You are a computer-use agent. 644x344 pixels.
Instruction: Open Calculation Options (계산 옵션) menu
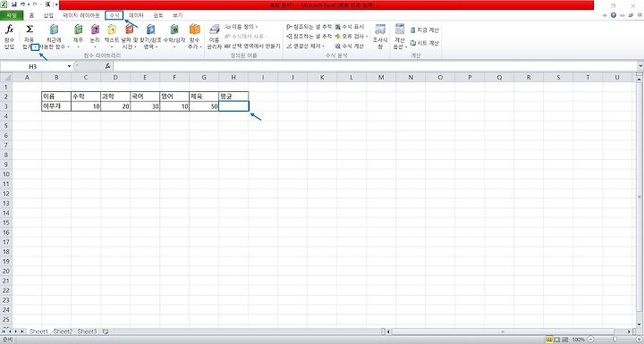tap(400, 37)
